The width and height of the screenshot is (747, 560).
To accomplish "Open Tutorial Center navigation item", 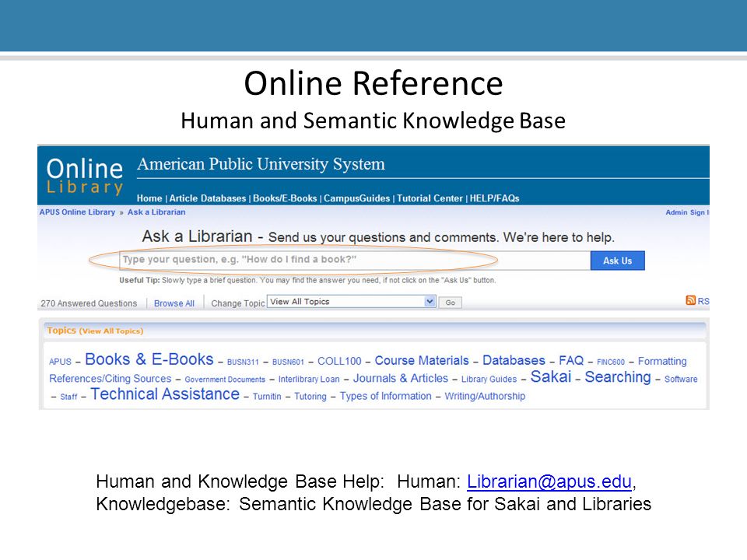I will (430, 198).
